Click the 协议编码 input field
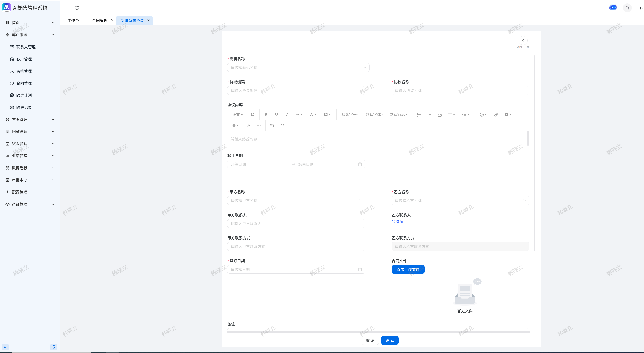644x353 pixels. point(296,91)
